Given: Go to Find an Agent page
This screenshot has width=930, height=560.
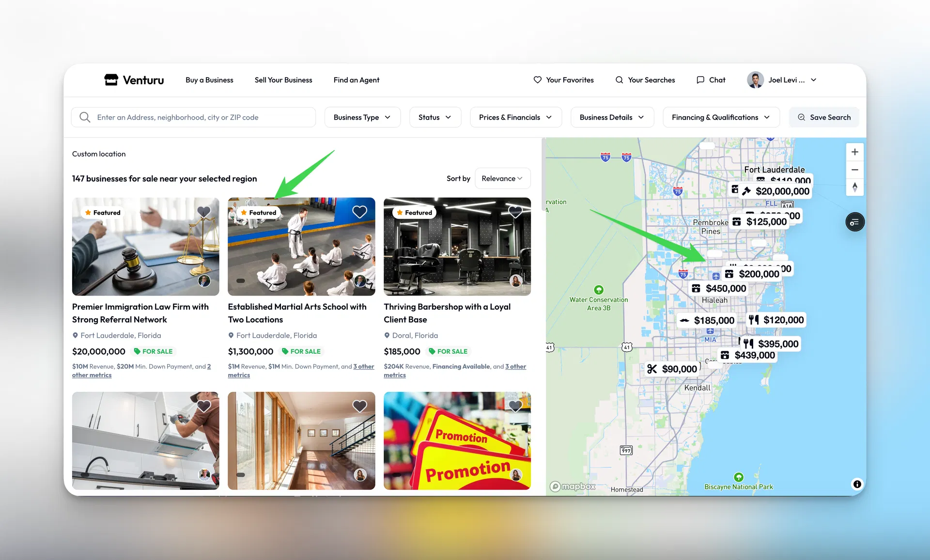Looking at the screenshot, I should click(356, 80).
